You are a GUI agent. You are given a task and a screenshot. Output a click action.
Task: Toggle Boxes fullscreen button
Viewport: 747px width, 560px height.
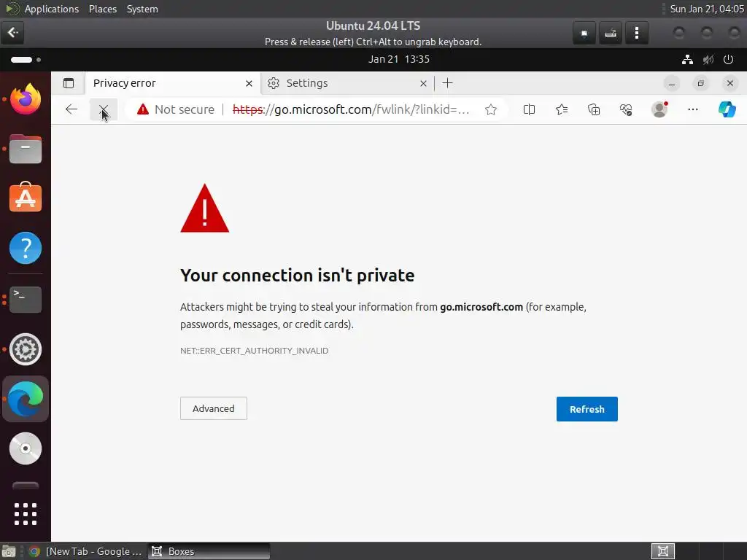click(x=584, y=33)
